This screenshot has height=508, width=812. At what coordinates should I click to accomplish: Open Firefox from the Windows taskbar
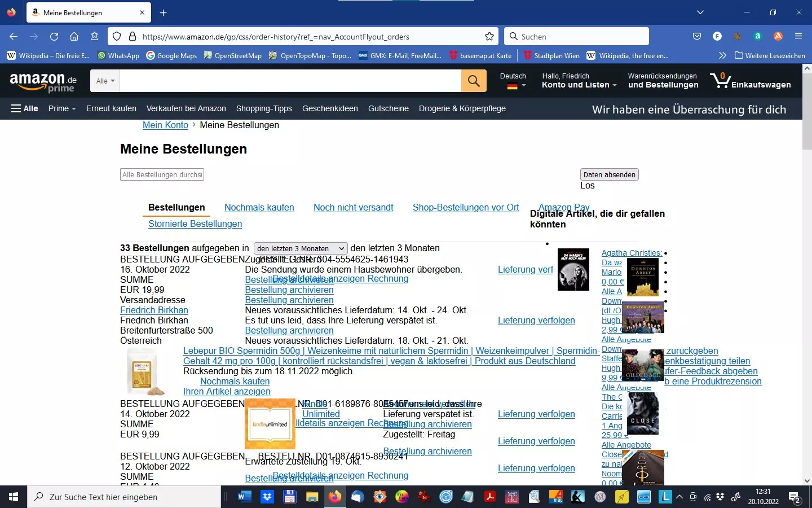coord(335,497)
